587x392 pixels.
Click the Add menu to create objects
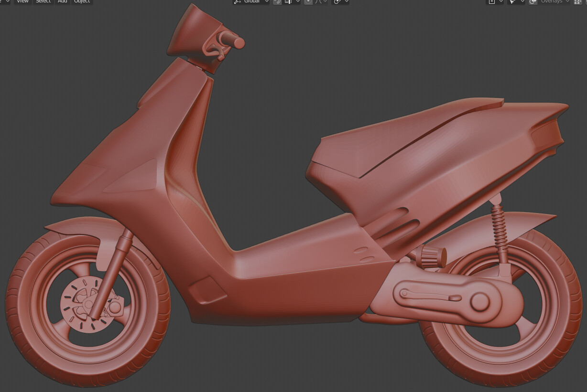62,2
